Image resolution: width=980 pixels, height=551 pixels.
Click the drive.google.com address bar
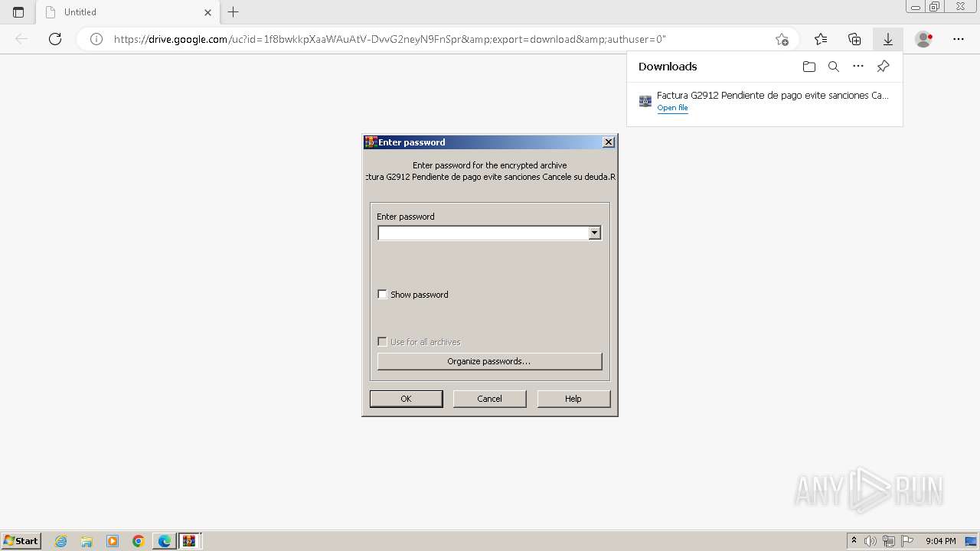(x=390, y=39)
